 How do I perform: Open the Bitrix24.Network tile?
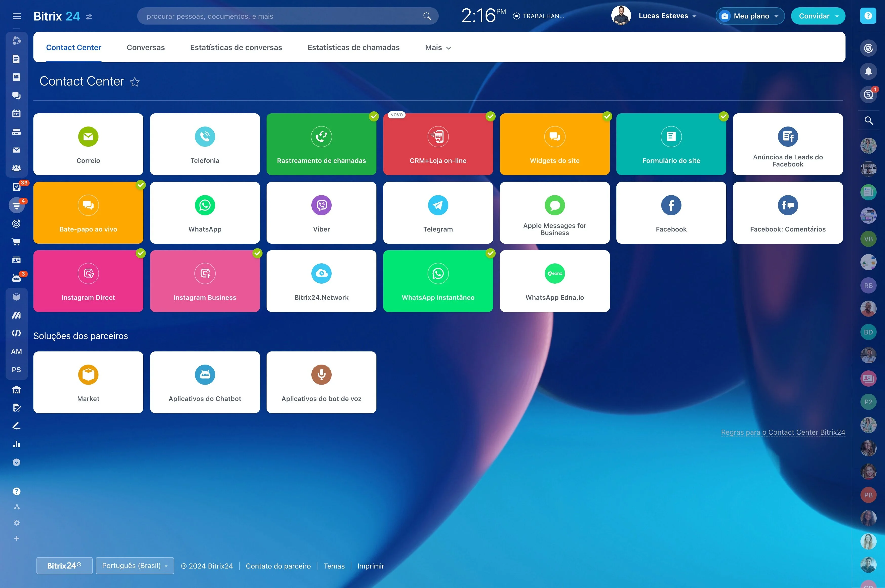[321, 281]
